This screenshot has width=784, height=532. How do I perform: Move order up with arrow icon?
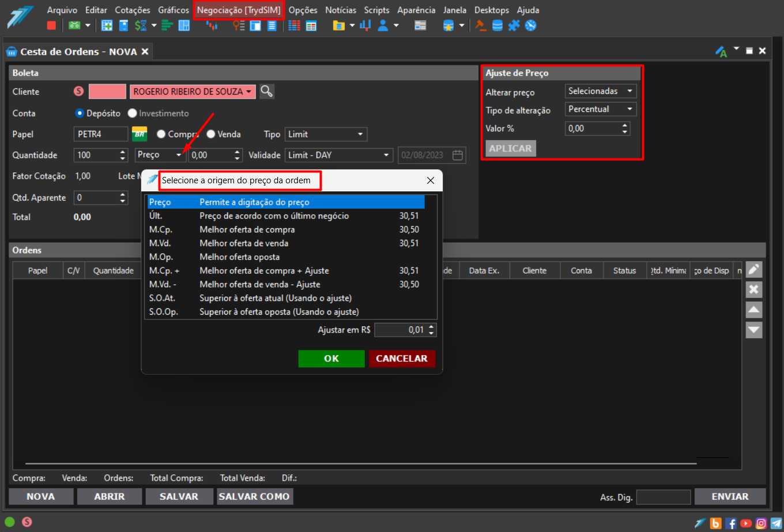[754, 310]
